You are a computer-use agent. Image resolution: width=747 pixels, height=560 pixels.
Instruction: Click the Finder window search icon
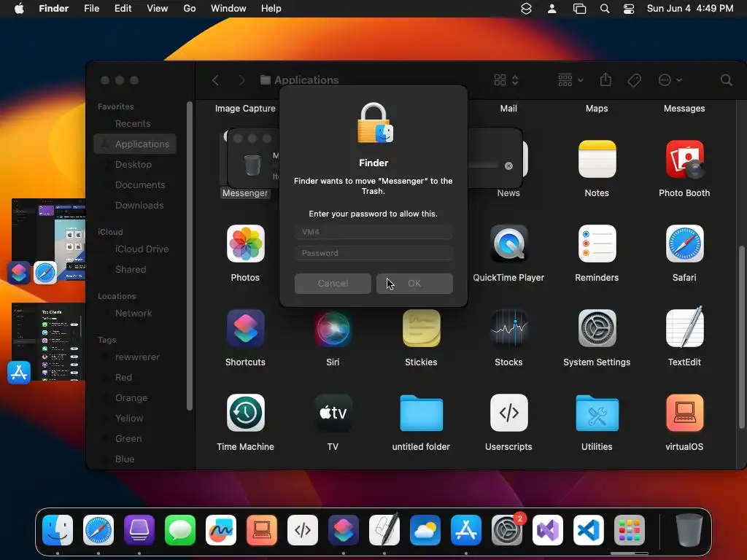[x=726, y=80]
